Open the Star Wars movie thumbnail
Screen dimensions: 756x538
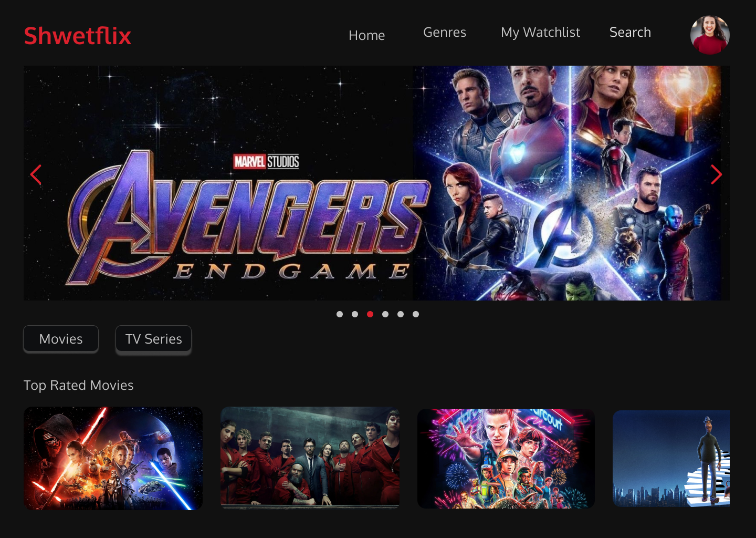[113, 458]
